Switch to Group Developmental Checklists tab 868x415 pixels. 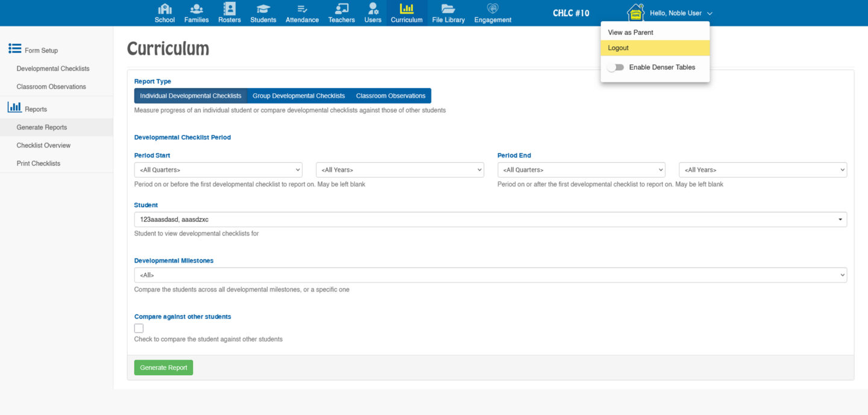click(x=298, y=96)
